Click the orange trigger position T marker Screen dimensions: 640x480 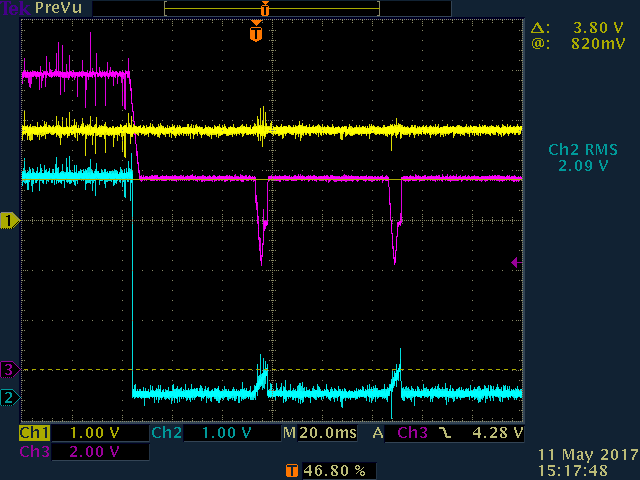pos(256,31)
